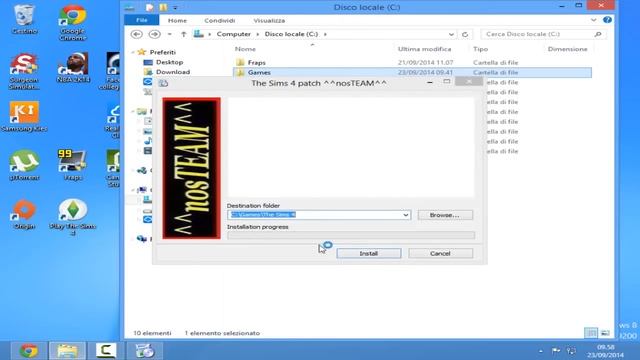Image resolution: width=640 pixels, height=360 pixels.
Task: Click the Installation progress bar
Action: point(351,236)
